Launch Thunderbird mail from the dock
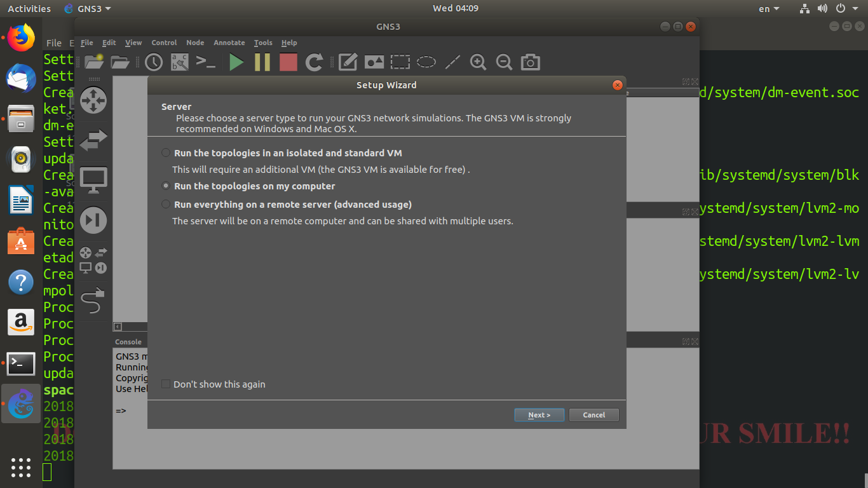This screenshot has width=868, height=488. tap(21, 79)
